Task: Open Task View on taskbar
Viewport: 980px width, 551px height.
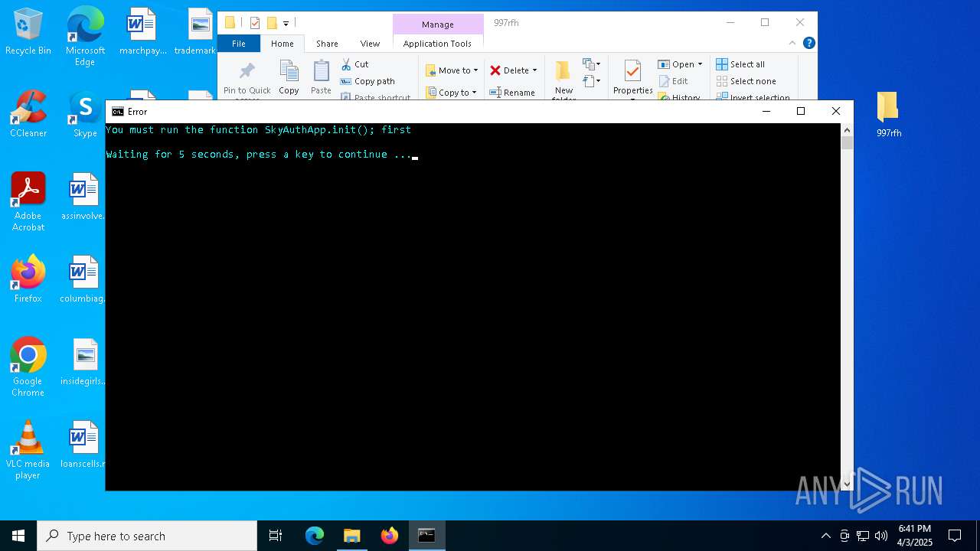Action: [x=276, y=536]
